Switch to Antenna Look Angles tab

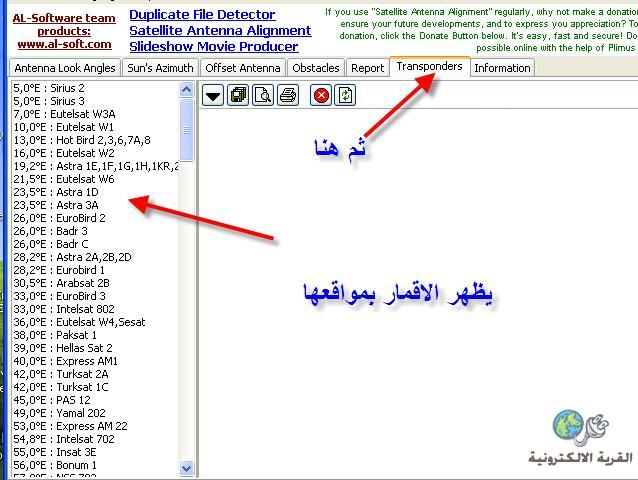point(65,68)
